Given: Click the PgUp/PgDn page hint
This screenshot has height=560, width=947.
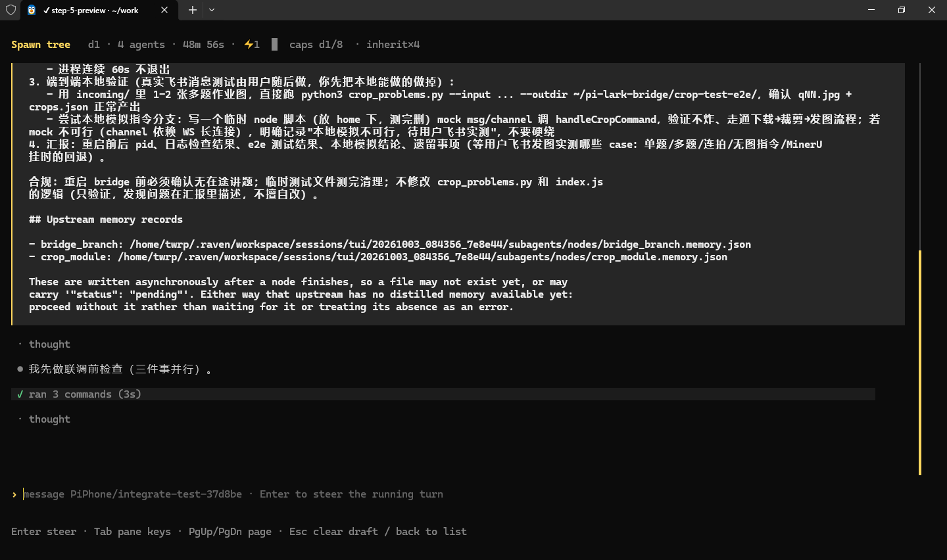Looking at the screenshot, I should pos(230,532).
